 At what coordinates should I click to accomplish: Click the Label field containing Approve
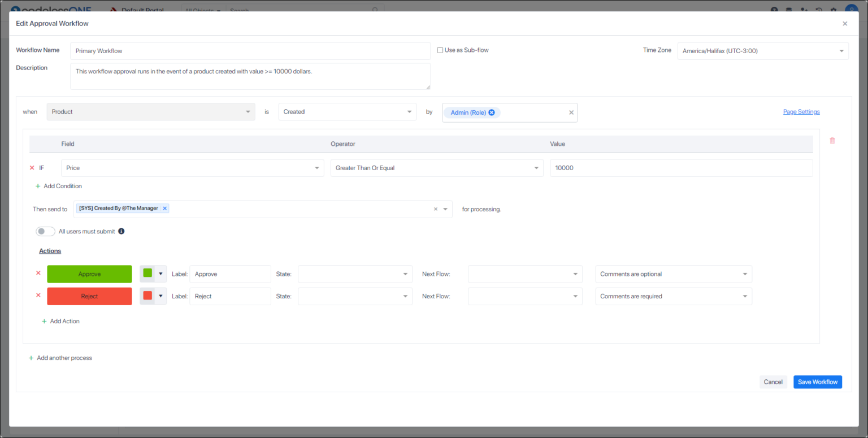[230, 274]
